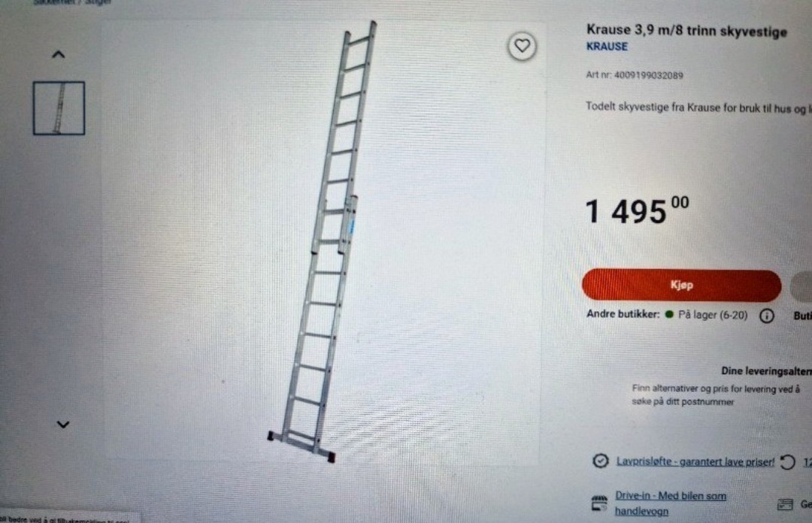Select the ladder thumbnail image

tap(59, 108)
